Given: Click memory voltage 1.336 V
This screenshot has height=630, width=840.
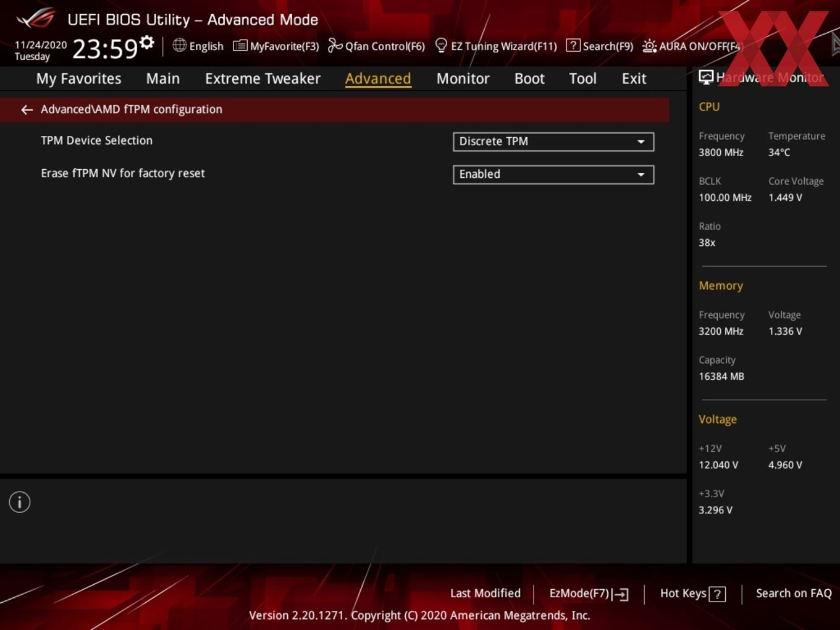Looking at the screenshot, I should tap(785, 331).
